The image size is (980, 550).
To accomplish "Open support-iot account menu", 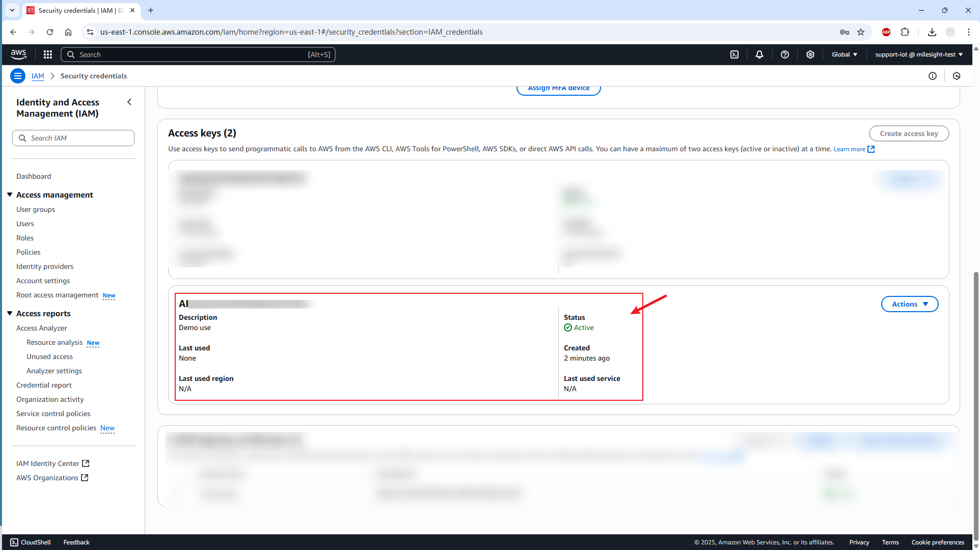I will [919, 54].
